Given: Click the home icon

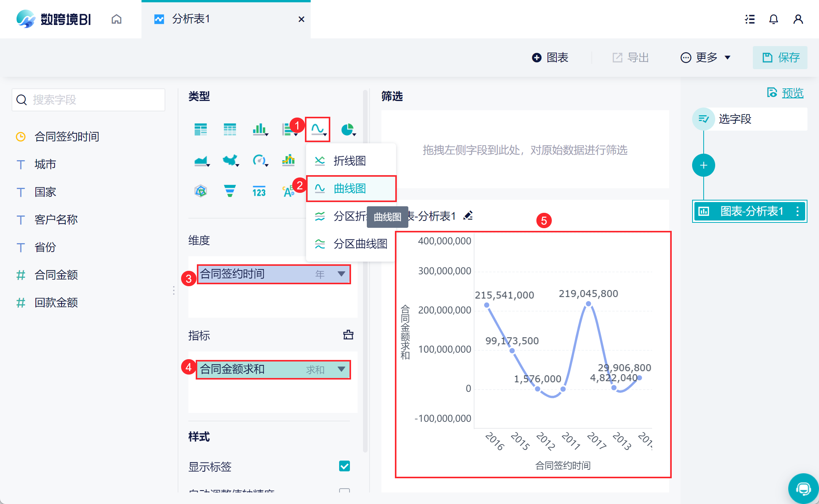Looking at the screenshot, I should 117,19.
